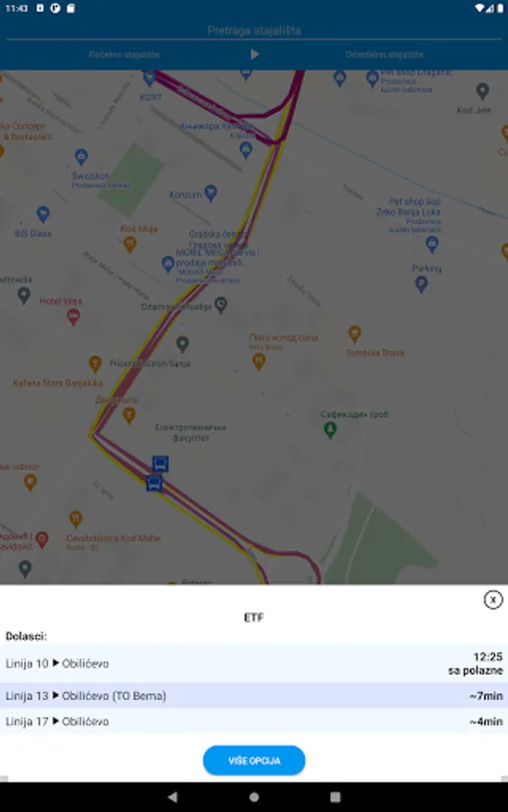Open the Konzum shop marker
This screenshot has height=812, width=508.
(210, 193)
